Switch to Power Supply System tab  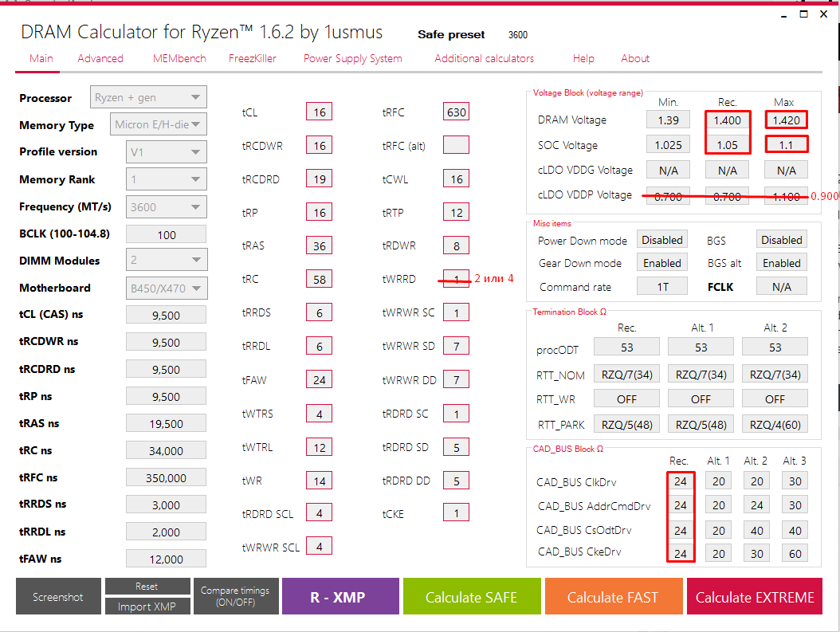(352, 58)
